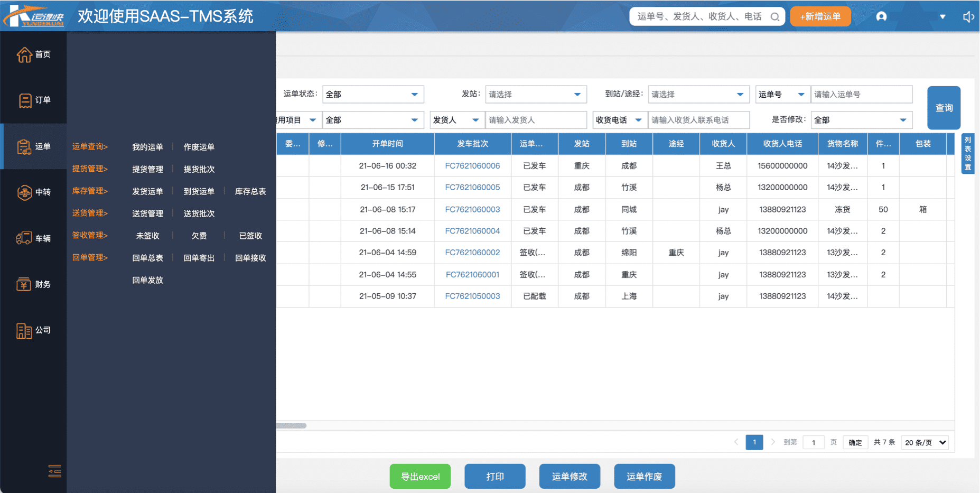This screenshot has width=980, height=493.
Task: Open batch link FC7621060006
Action: click(472, 166)
